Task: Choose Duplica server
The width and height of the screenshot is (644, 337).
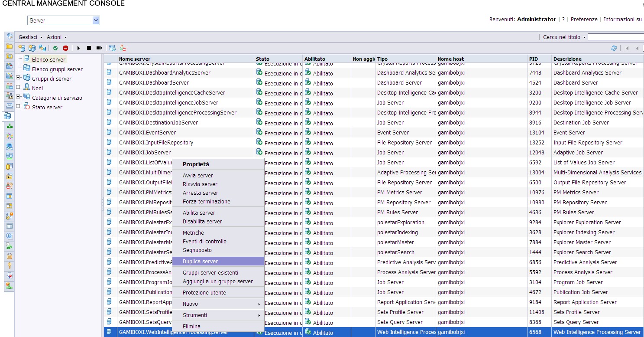Action: point(218,262)
